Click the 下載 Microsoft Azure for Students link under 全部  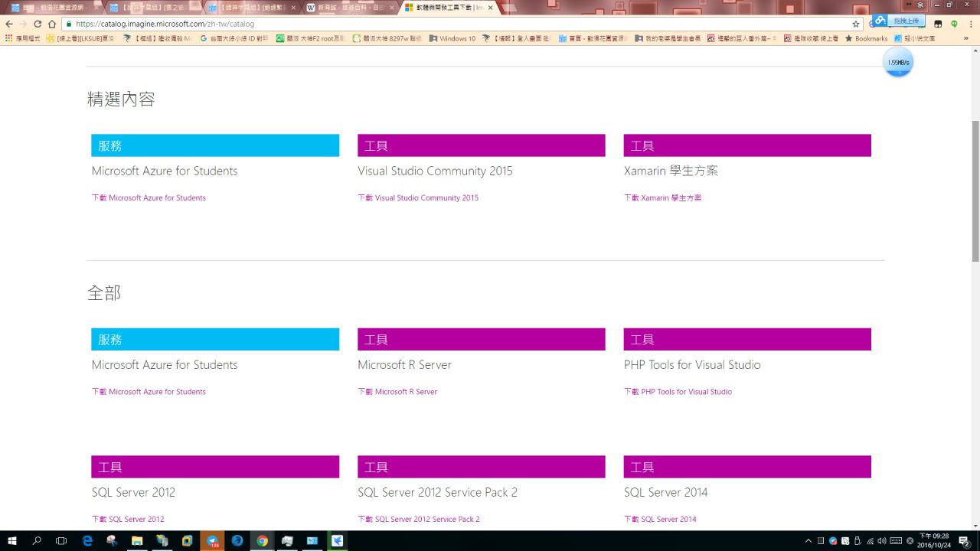pyautogui.click(x=149, y=392)
